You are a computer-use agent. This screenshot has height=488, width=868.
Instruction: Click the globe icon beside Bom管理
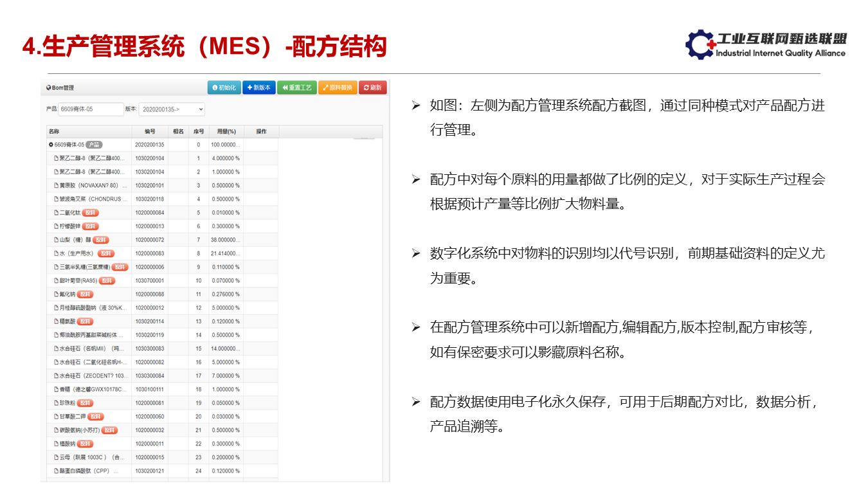pyautogui.click(x=49, y=88)
